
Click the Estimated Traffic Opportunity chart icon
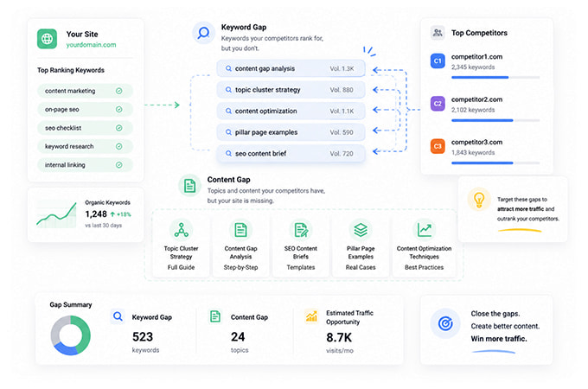(x=311, y=316)
